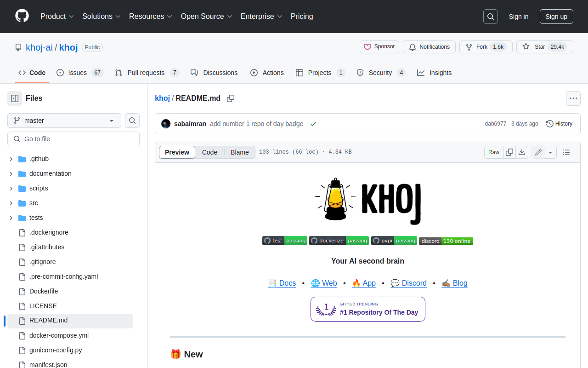Copy the README.md file path

(231, 98)
